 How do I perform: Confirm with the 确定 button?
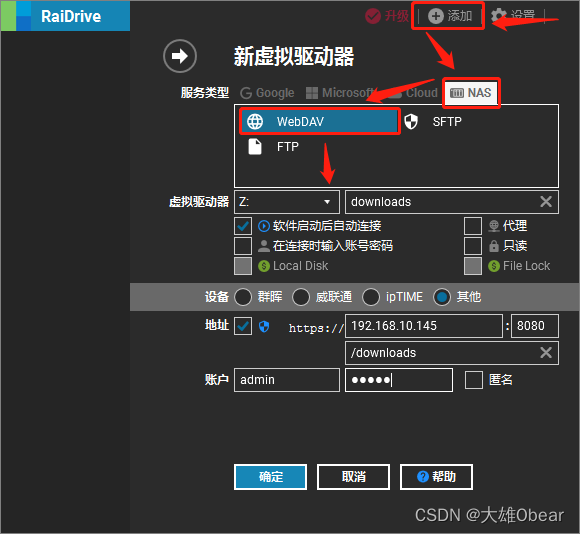(x=270, y=477)
